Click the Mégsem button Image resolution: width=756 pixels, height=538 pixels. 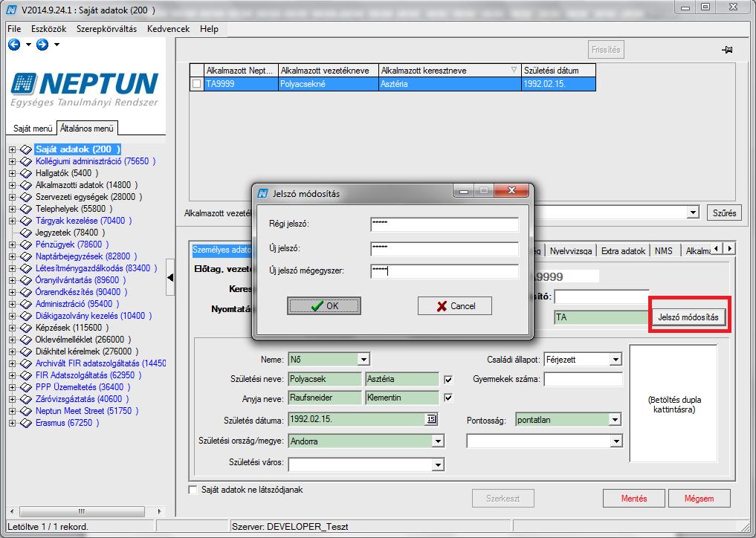pyautogui.click(x=699, y=499)
